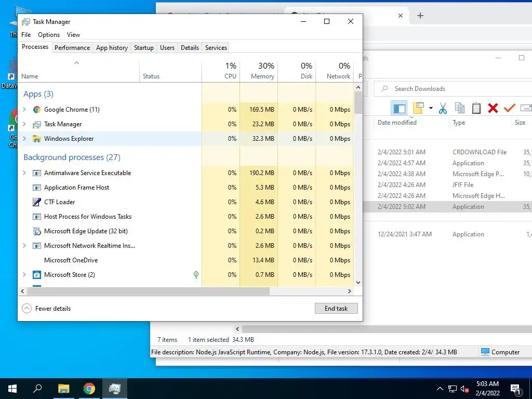The height and width of the screenshot is (399, 532).
Task: Open the View menu in Task Manager
Action: (73, 35)
